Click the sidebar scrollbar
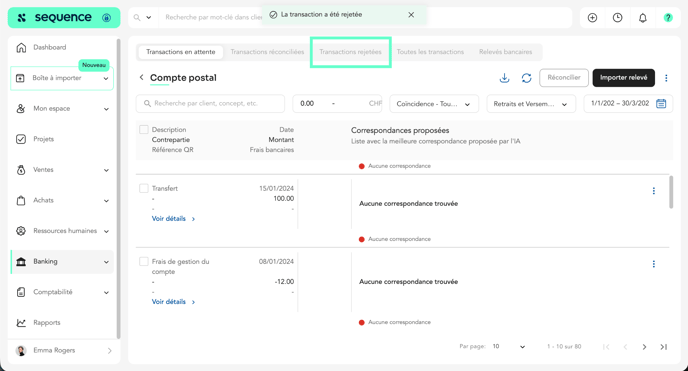 point(118,189)
